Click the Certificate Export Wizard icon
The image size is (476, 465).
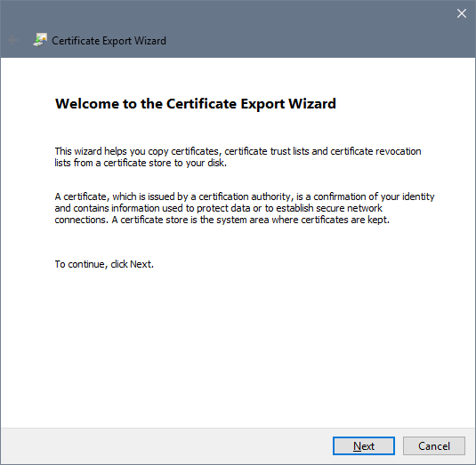coord(40,40)
